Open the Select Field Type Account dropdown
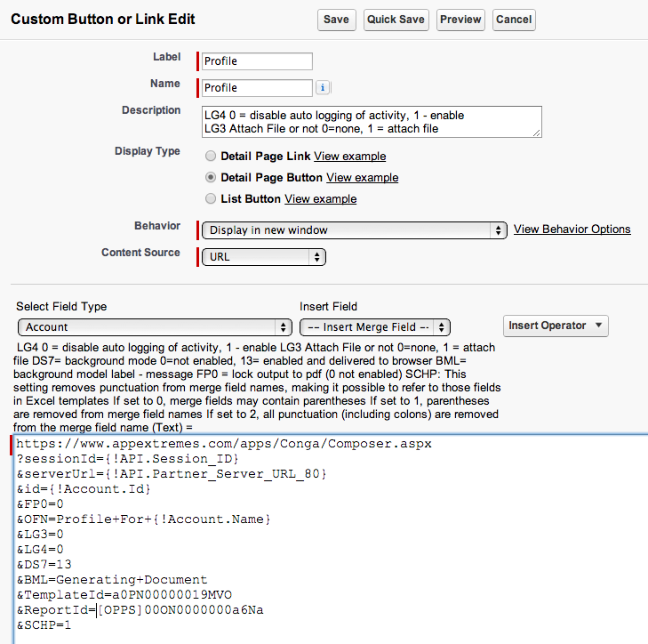 [155, 327]
